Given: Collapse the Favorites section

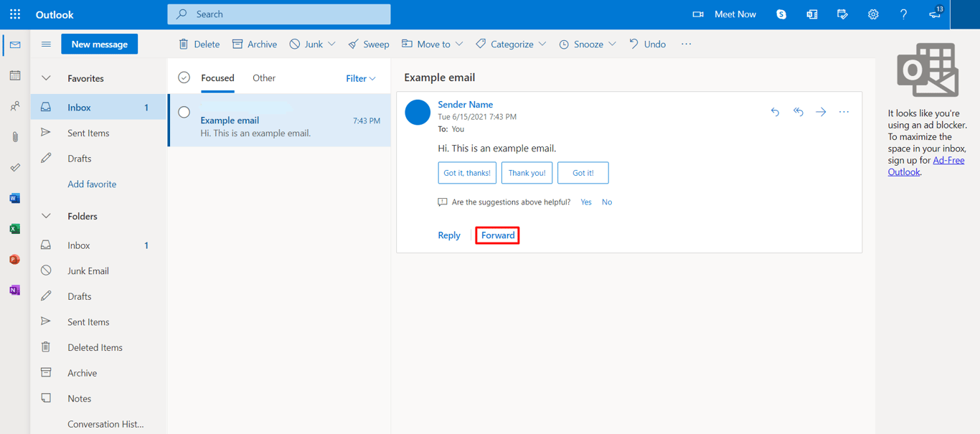Looking at the screenshot, I should (46, 77).
